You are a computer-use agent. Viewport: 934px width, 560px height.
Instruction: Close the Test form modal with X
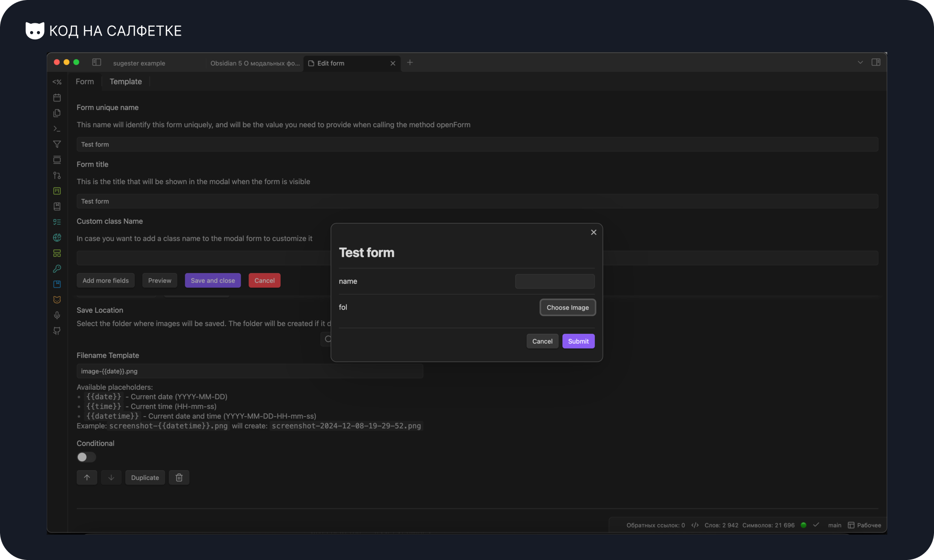pyautogui.click(x=593, y=232)
